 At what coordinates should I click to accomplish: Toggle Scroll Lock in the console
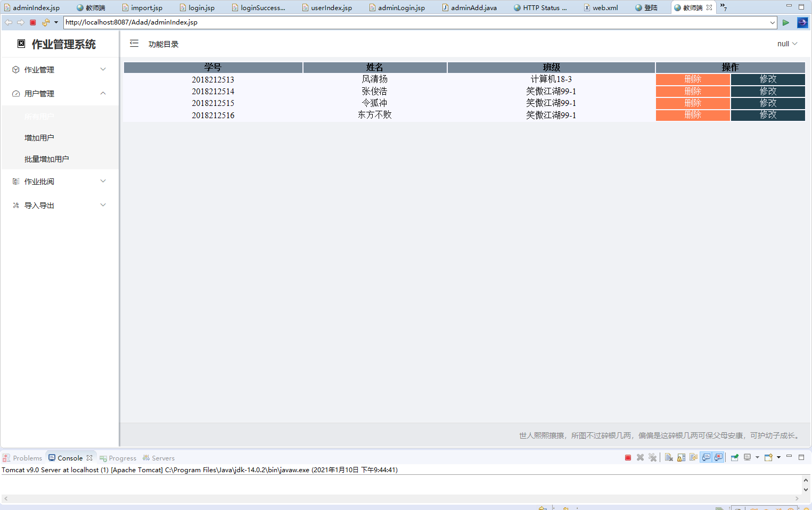pyautogui.click(x=681, y=457)
